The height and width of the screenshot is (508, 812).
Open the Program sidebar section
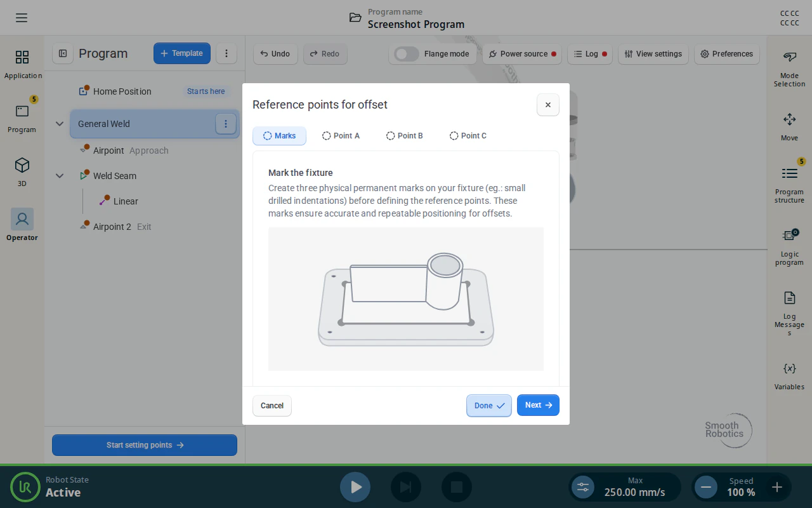(x=22, y=119)
